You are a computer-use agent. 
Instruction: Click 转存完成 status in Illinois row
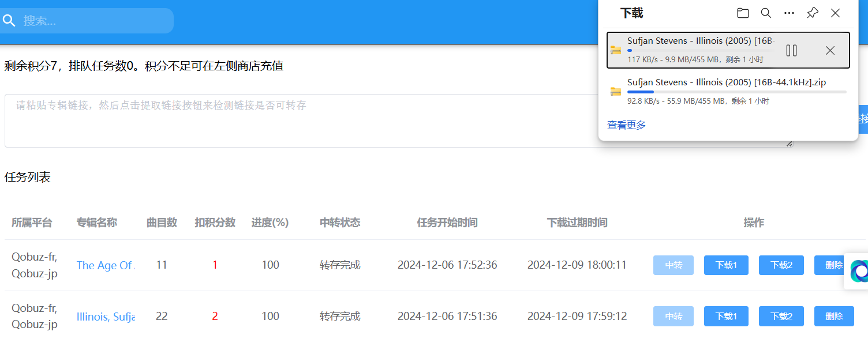pyautogui.click(x=340, y=316)
